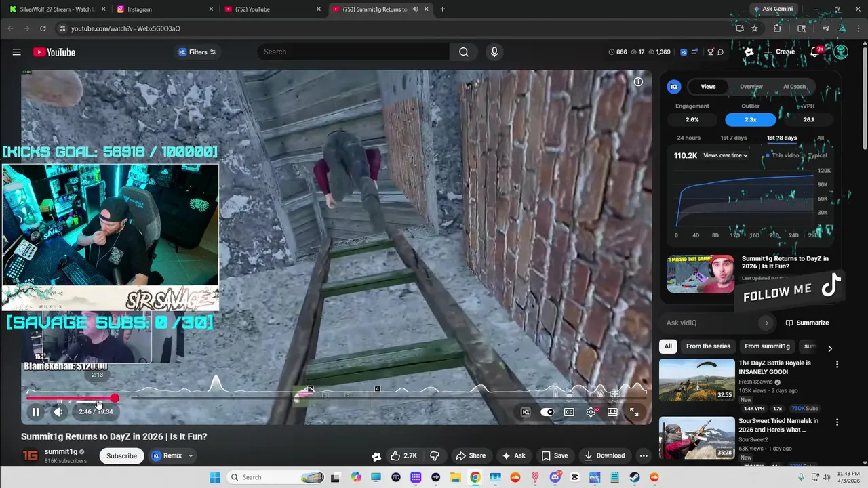Click Ask Gemini in Chrome title bar

772,9
